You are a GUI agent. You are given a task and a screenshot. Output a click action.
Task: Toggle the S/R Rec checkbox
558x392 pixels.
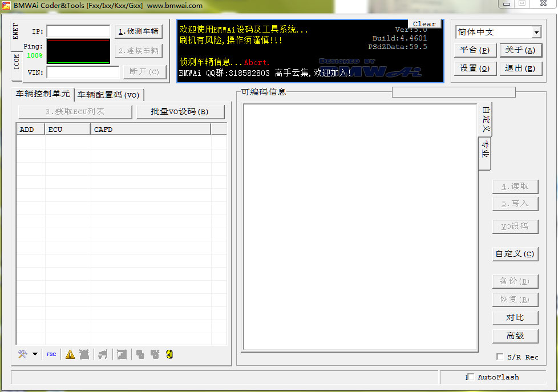(x=500, y=357)
